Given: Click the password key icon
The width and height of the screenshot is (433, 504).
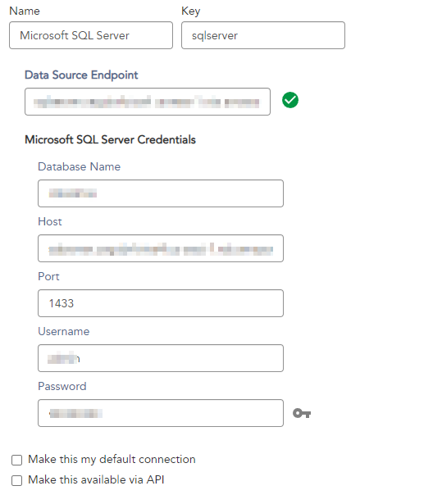Looking at the screenshot, I should pyautogui.click(x=302, y=413).
